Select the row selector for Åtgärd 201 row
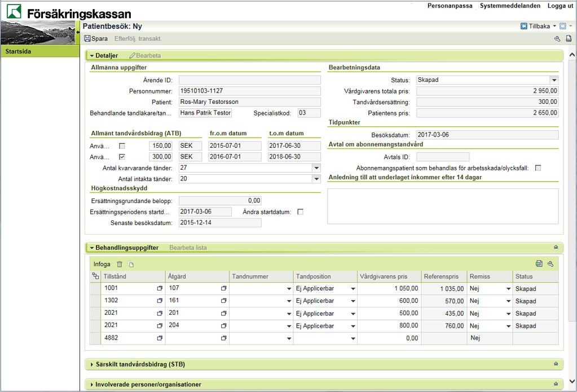The width and height of the screenshot is (577, 392). [95, 314]
